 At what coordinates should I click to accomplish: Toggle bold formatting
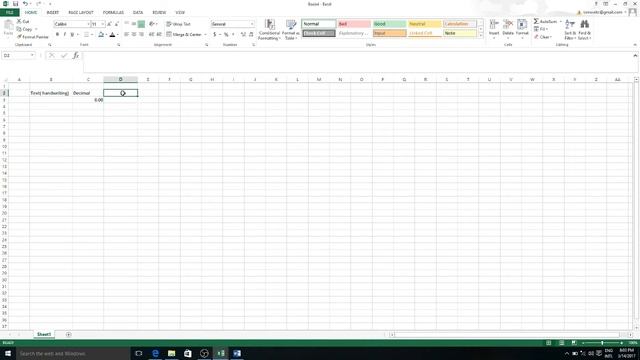[57, 35]
